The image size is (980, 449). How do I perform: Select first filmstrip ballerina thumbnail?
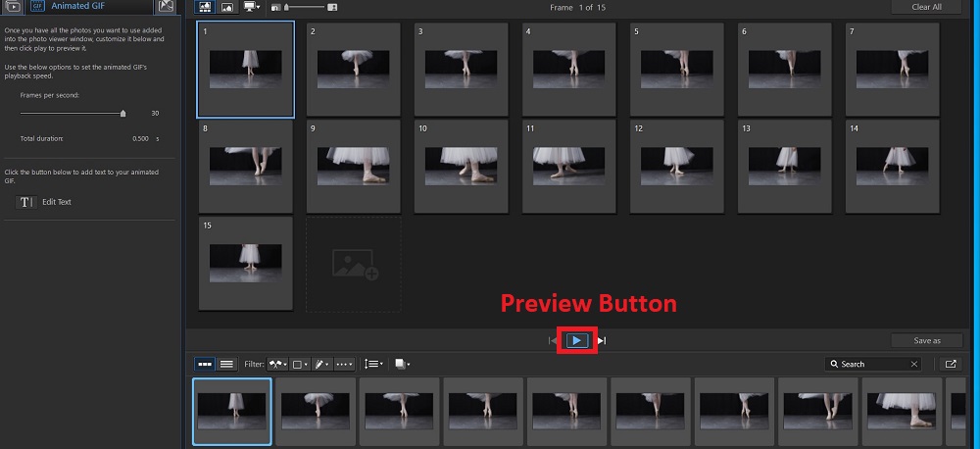coord(232,412)
